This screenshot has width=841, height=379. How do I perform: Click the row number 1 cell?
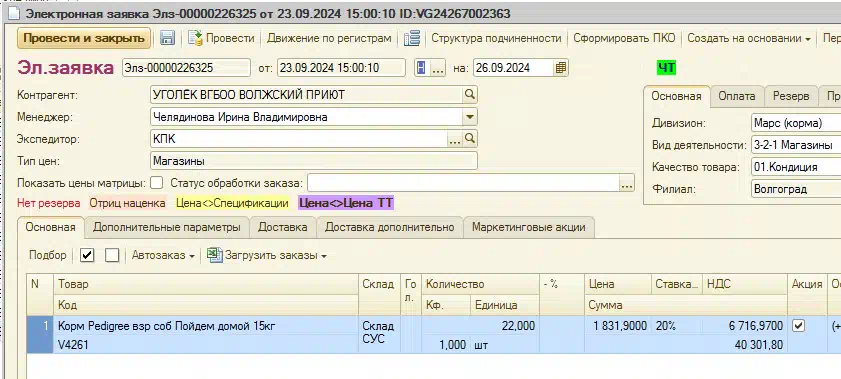pyautogui.click(x=40, y=335)
